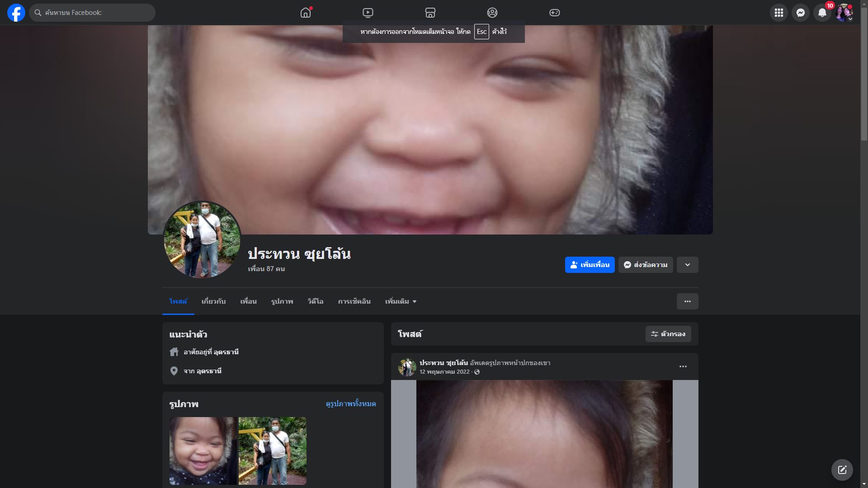Viewport: 868px width, 488px height.
Task: Open the Messenger chats icon
Action: click(800, 13)
